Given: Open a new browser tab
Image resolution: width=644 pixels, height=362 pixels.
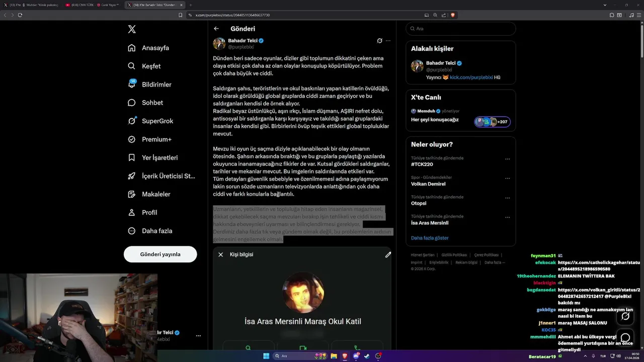Looking at the screenshot, I should coord(191,5).
